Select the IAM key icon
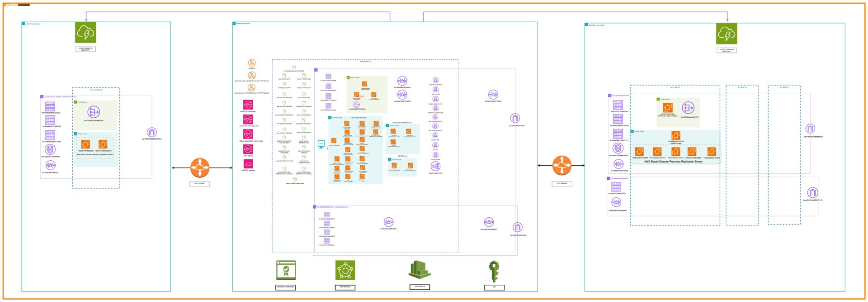 point(494,271)
